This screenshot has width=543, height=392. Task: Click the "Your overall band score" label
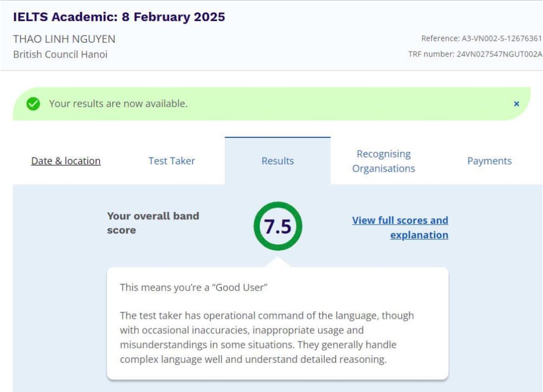point(153,223)
